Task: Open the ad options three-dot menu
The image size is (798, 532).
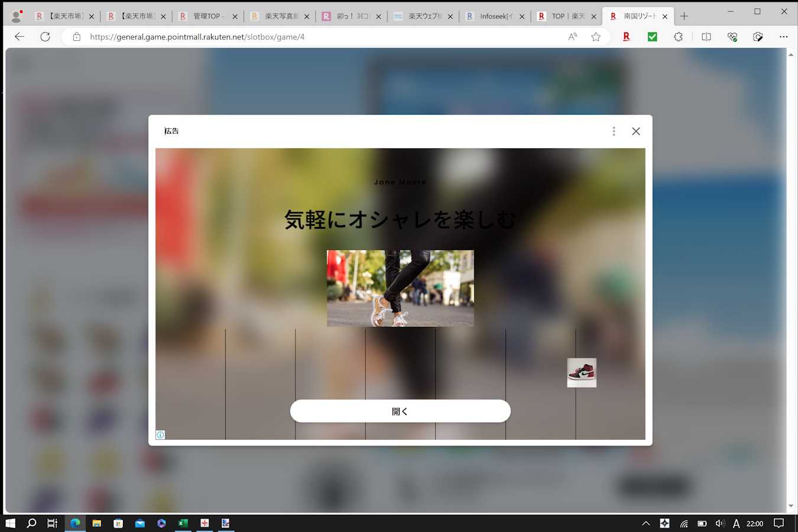Action: 614,131
